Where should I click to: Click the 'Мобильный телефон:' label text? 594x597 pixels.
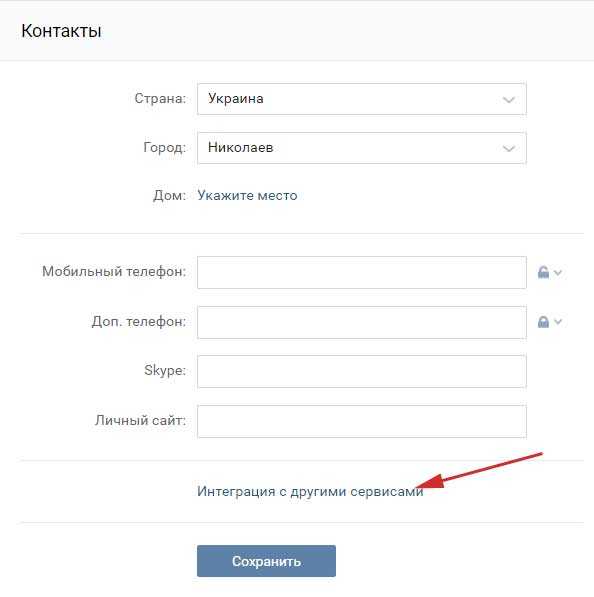coord(114,271)
